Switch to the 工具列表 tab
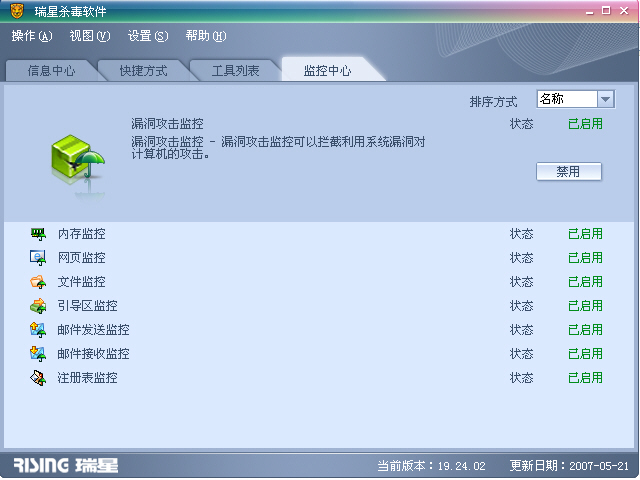640x480 pixels. pos(236,71)
